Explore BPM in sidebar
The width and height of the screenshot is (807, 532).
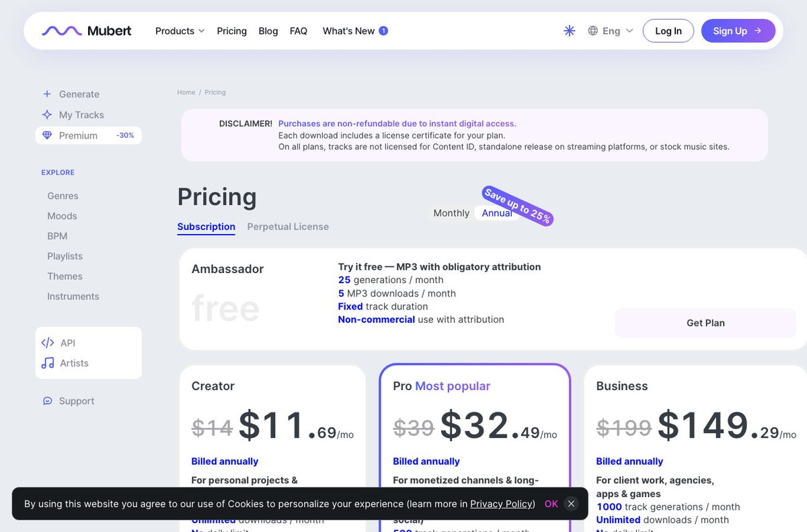(57, 236)
